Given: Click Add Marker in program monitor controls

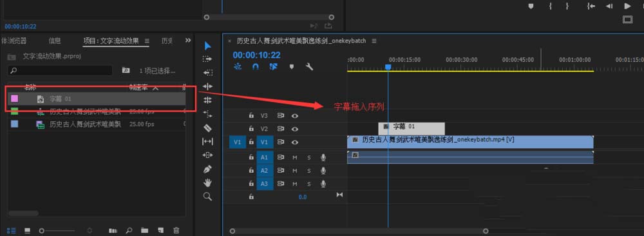Looking at the screenshot, I should pyautogui.click(x=531, y=6).
